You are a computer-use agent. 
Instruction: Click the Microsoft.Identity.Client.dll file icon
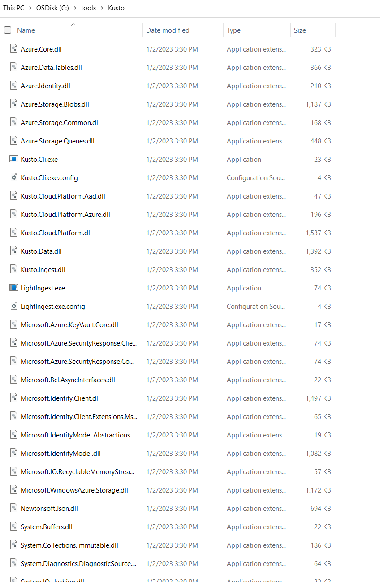coord(13,398)
